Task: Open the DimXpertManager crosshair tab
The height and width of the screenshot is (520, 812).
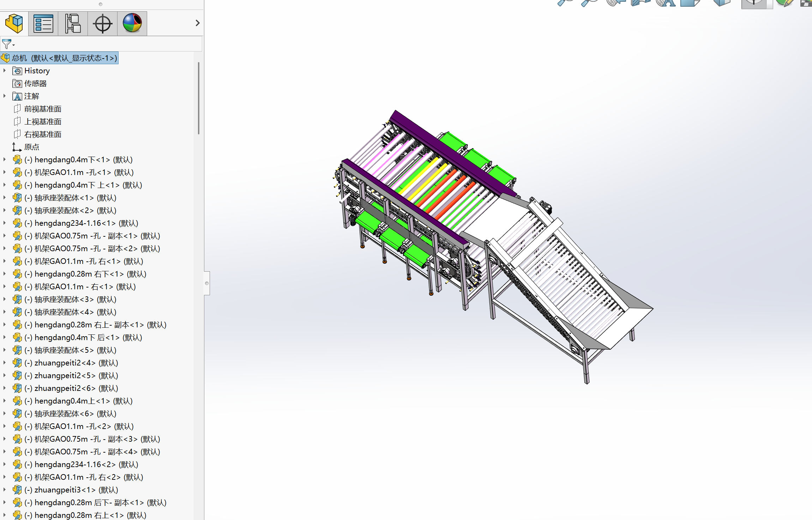Action: 103,24
